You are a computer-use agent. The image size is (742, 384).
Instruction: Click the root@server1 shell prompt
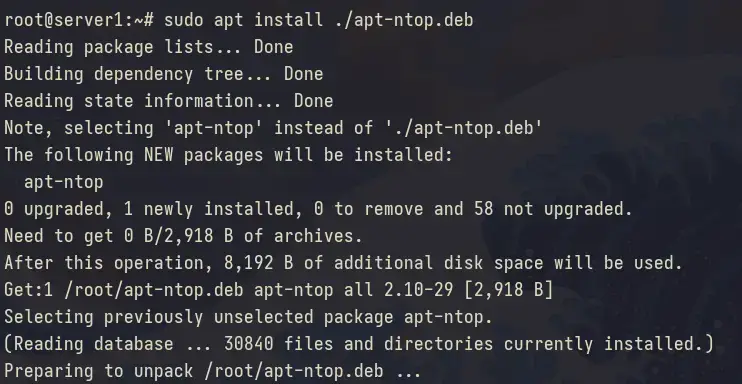point(79,20)
